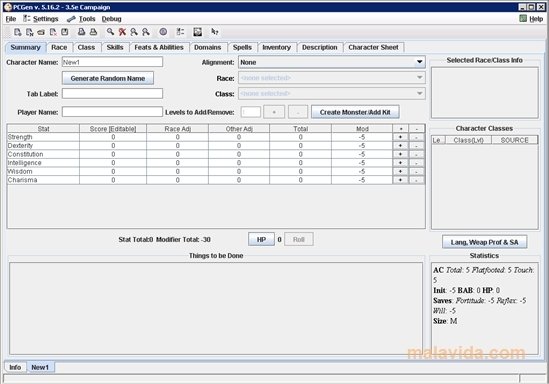549x384 pixels.
Task: Decrease Strength with its minus button
Action: [416, 137]
